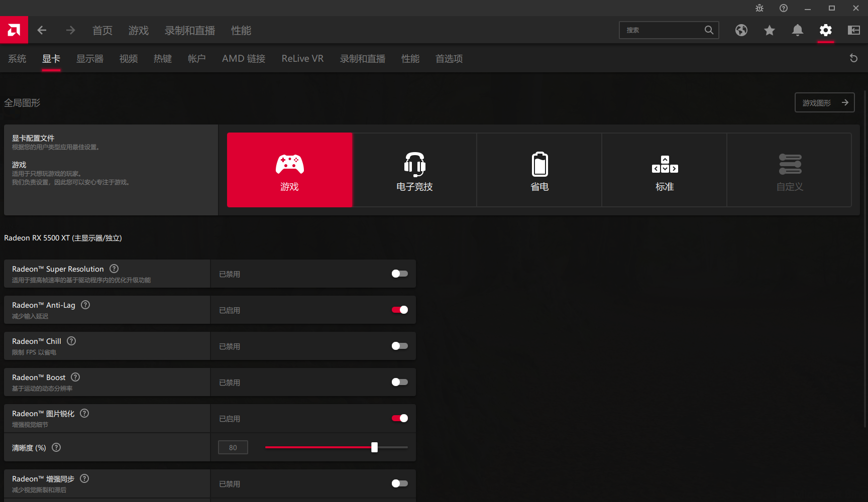
Task: Click the vertical scrollbar
Action: 864,259
